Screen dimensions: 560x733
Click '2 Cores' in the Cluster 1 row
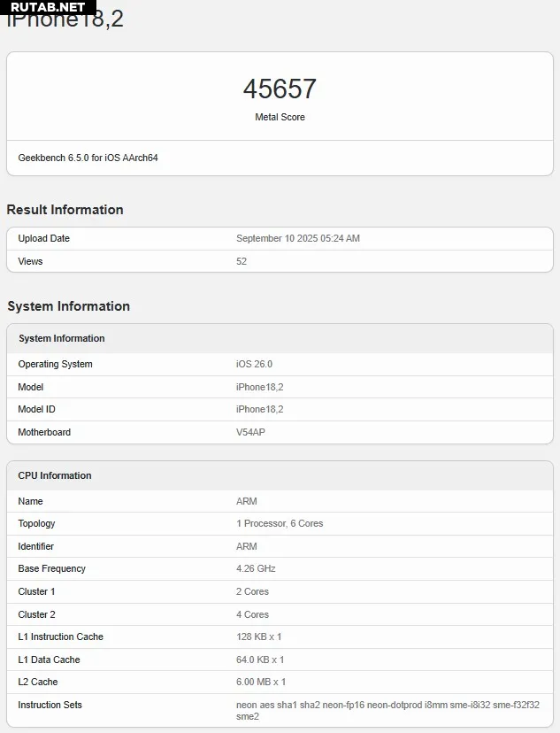coord(253,592)
